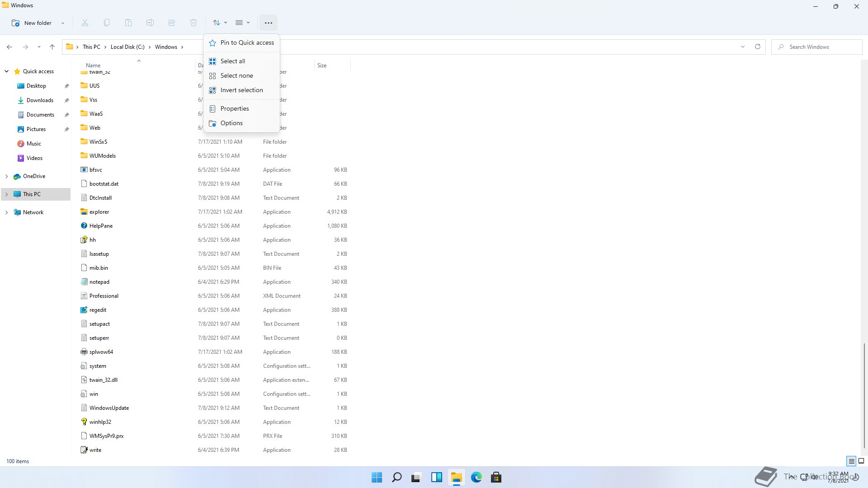Click the vertical scrollbar thumb
Viewport: 868px width, 488px height.
click(x=864, y=395)
